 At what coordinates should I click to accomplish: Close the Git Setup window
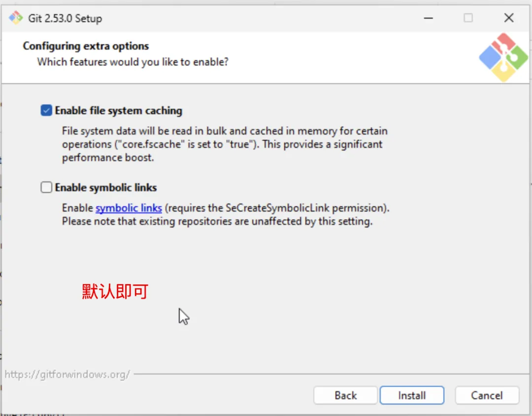pyautogui.click(x=509, y=18)
